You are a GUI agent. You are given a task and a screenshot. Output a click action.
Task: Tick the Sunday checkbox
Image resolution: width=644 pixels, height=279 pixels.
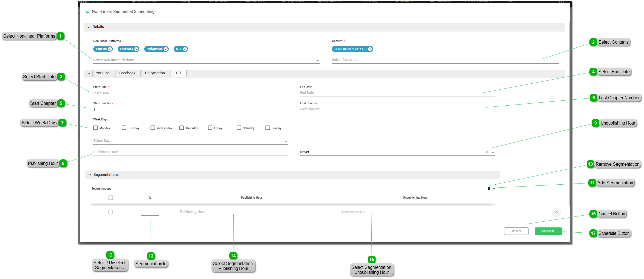268,128
